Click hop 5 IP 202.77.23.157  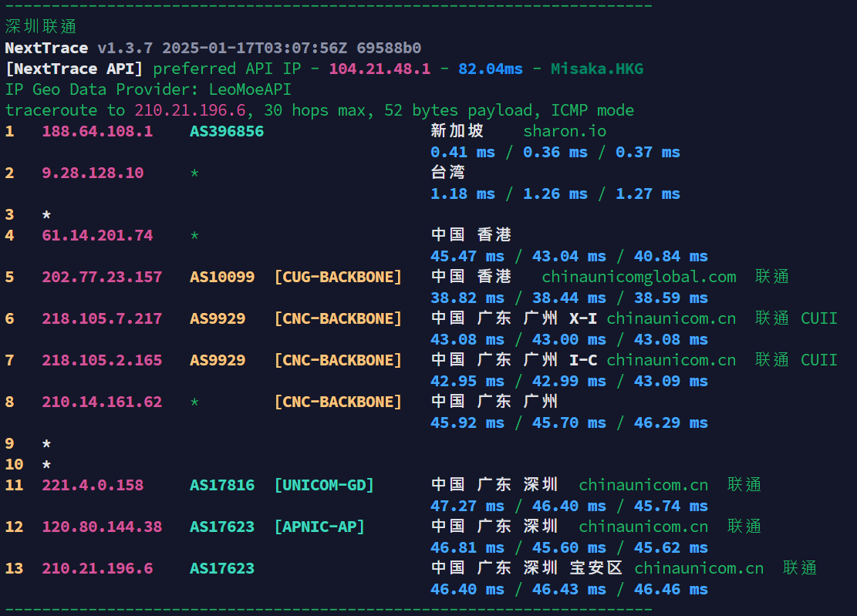[x=102, y=277]
